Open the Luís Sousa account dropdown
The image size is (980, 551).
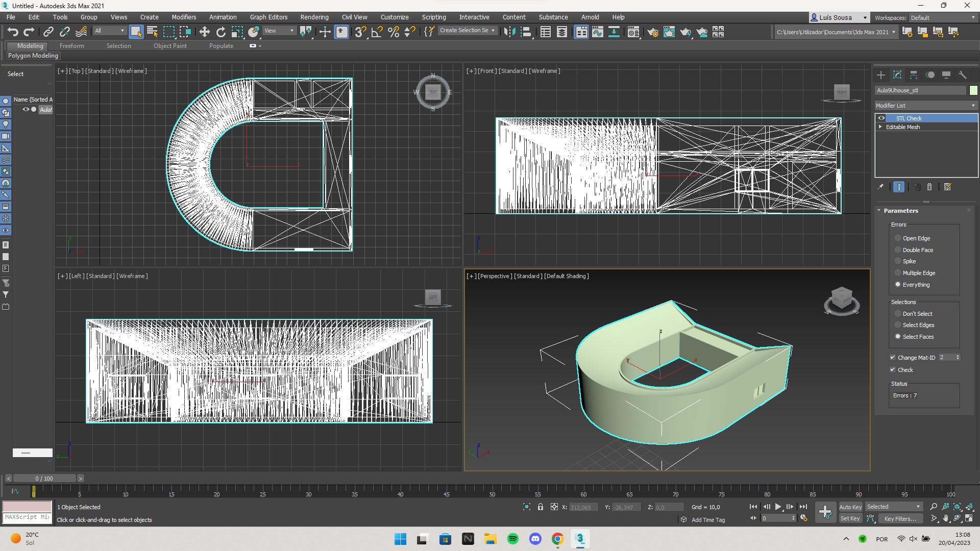[839, 17]
